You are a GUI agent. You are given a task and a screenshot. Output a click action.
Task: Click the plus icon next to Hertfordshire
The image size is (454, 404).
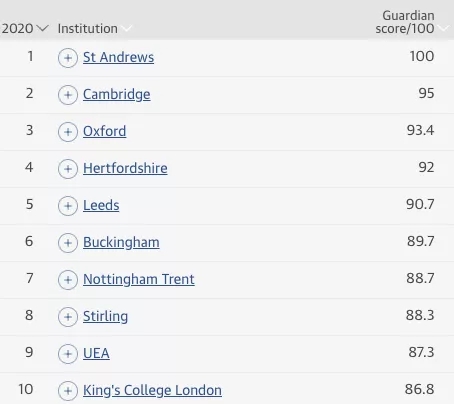tap(68, 169)
